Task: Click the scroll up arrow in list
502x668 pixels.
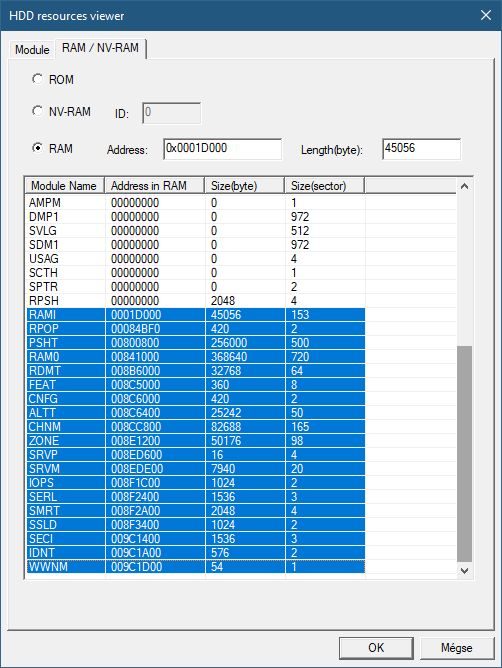Action: (x=464, y=186)
